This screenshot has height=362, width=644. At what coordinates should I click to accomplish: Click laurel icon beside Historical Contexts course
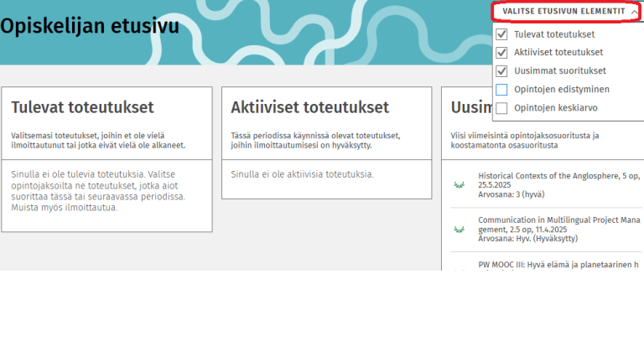(x=459, y=184)
